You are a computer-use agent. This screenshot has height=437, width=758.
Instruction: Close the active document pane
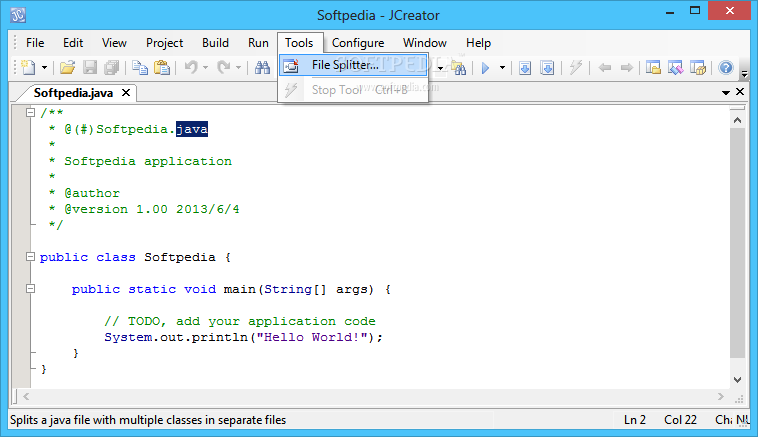pos(740,92)
